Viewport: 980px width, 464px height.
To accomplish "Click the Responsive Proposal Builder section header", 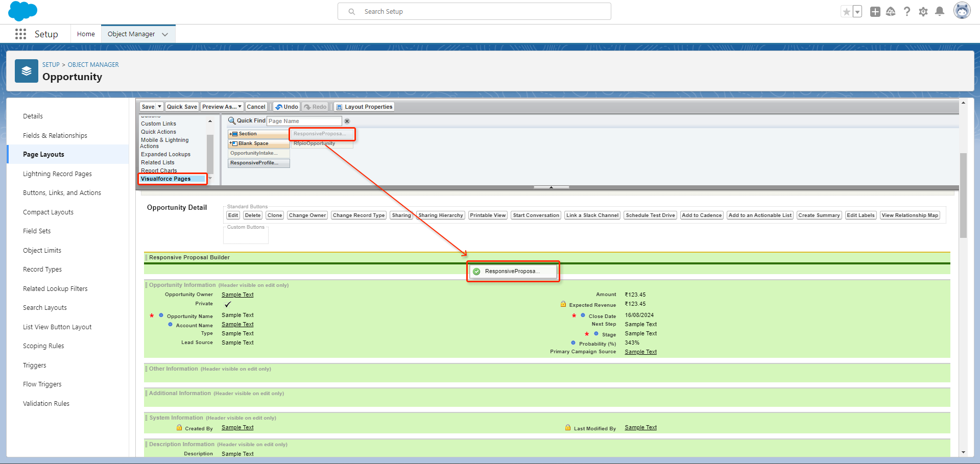I will click(x=547, y=258).
